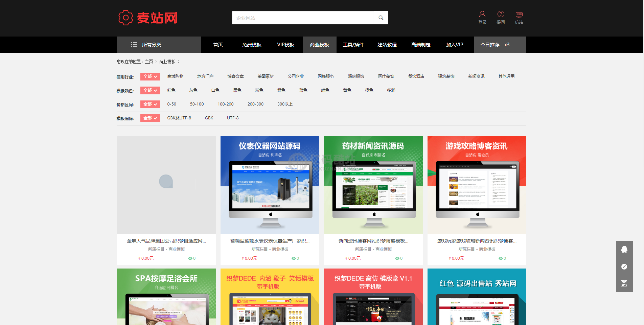Select 全部 in 模板编码 filter

pyautogui.click(x=150, y=118)
